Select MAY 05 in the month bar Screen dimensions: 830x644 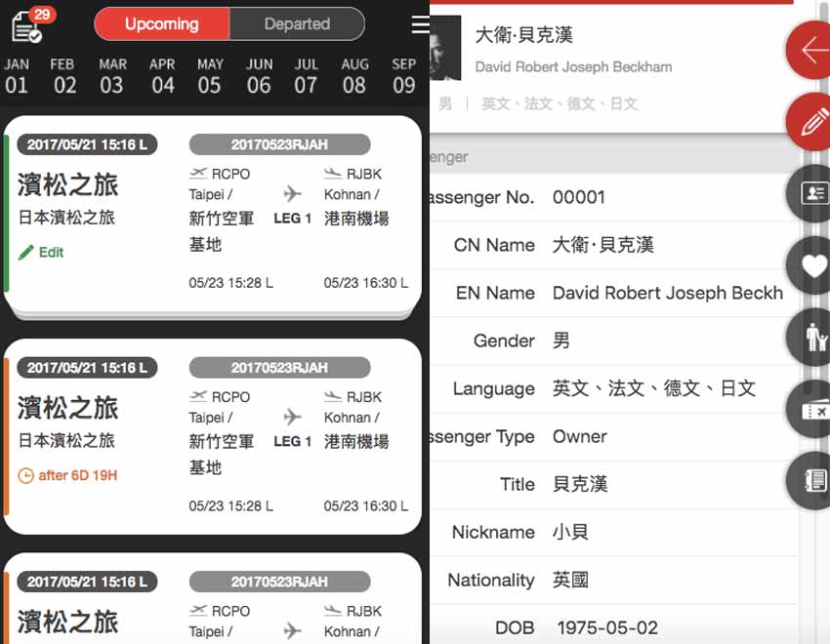(210, 77)
